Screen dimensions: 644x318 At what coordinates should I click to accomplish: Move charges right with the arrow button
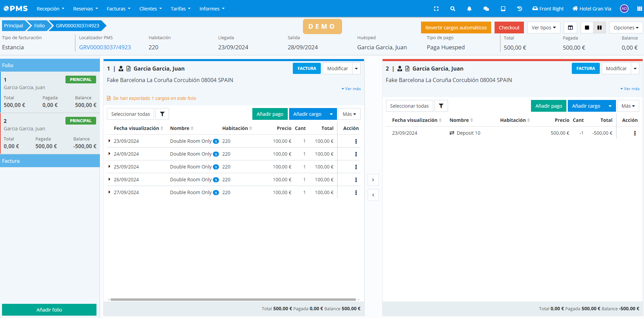(x=373, y=180)
